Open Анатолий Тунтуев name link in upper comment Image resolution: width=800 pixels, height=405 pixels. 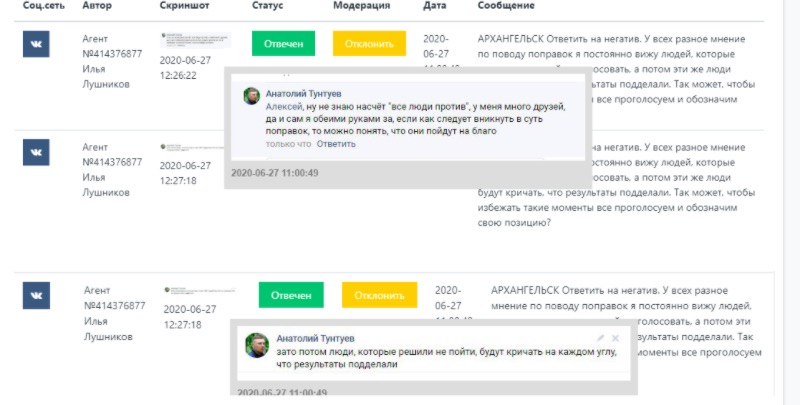304,92
